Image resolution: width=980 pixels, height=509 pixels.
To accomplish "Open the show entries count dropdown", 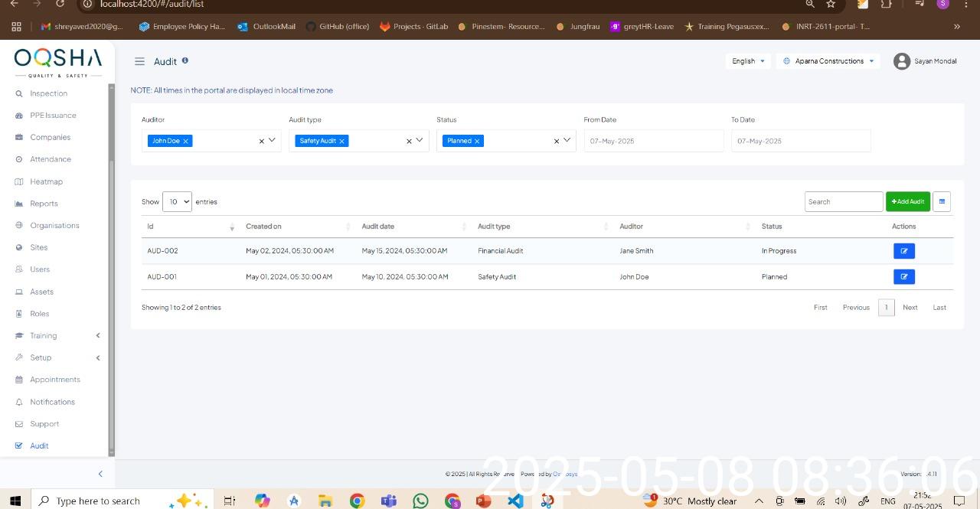I will click(x=177, y=202).
